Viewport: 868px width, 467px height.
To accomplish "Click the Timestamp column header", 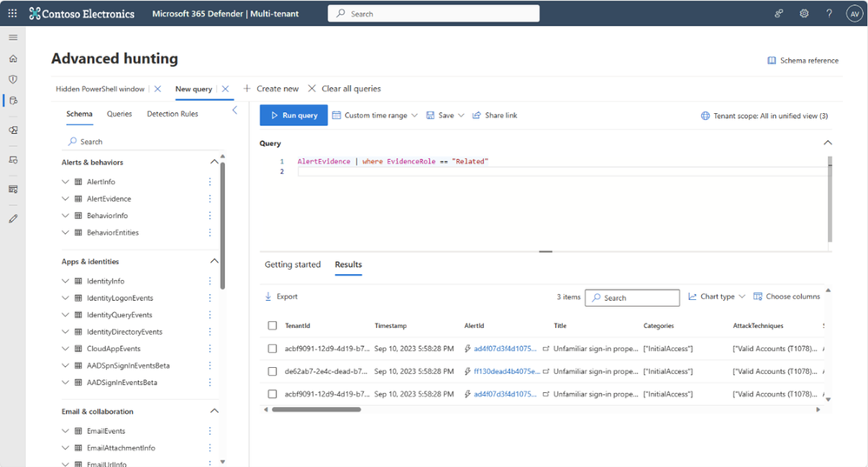I will (390, 326).
